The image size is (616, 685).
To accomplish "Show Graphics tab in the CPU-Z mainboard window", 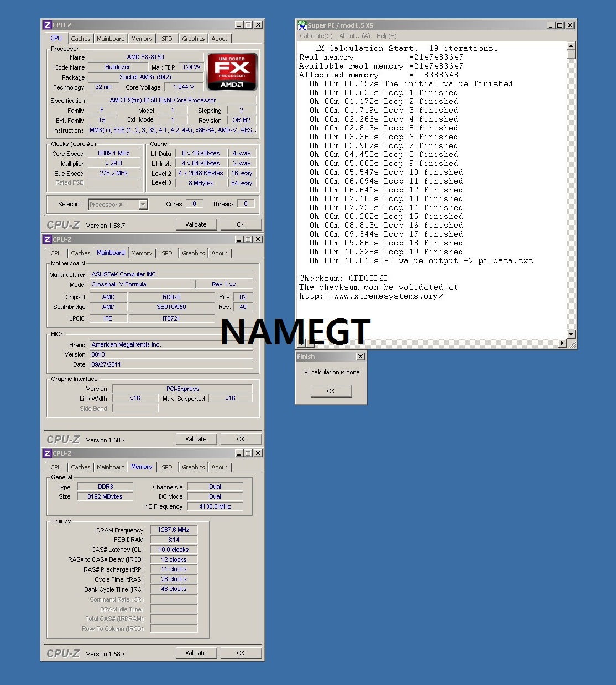I will 194,253.
